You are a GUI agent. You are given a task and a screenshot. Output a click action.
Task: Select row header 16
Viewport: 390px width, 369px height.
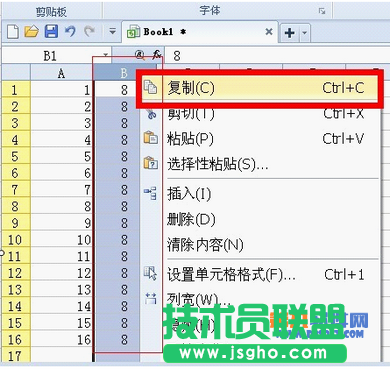[16, 339]
